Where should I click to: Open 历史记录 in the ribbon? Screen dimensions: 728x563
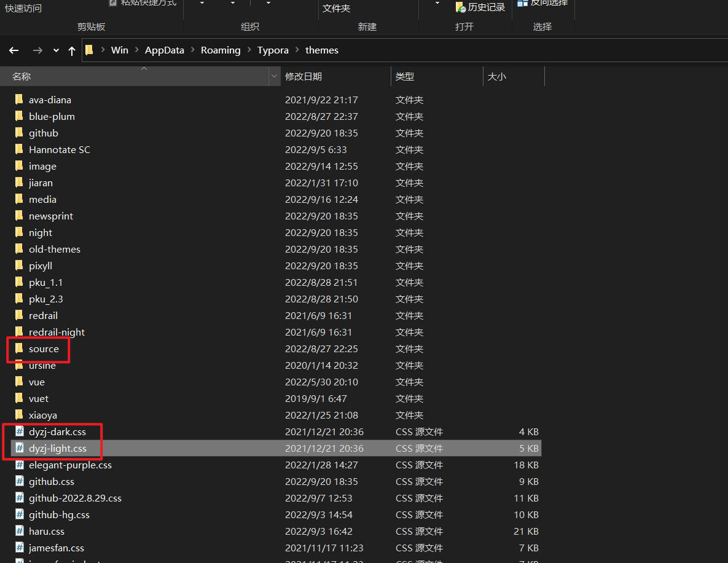pyautogui.click(x=481, y=7)
